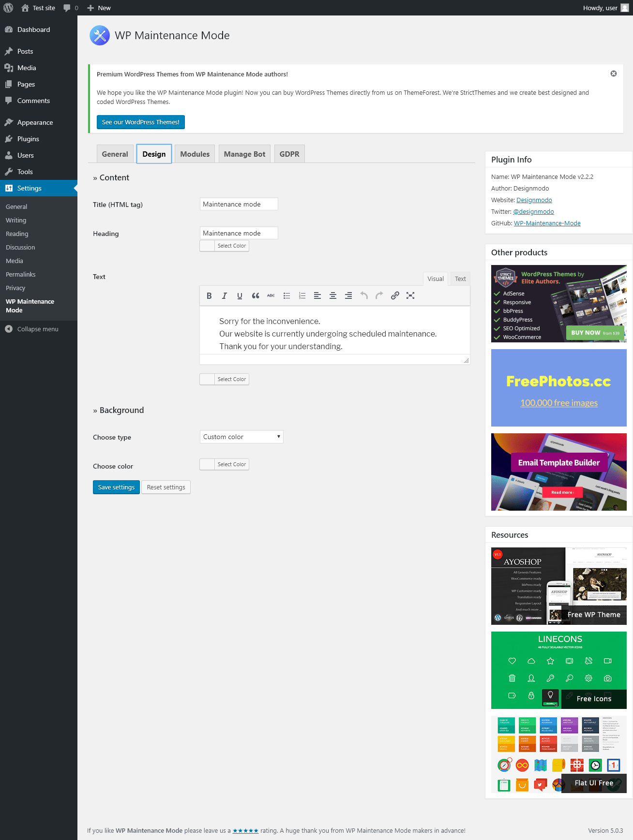
Task: Open Privacy settings
Action: tap(15, 288)
